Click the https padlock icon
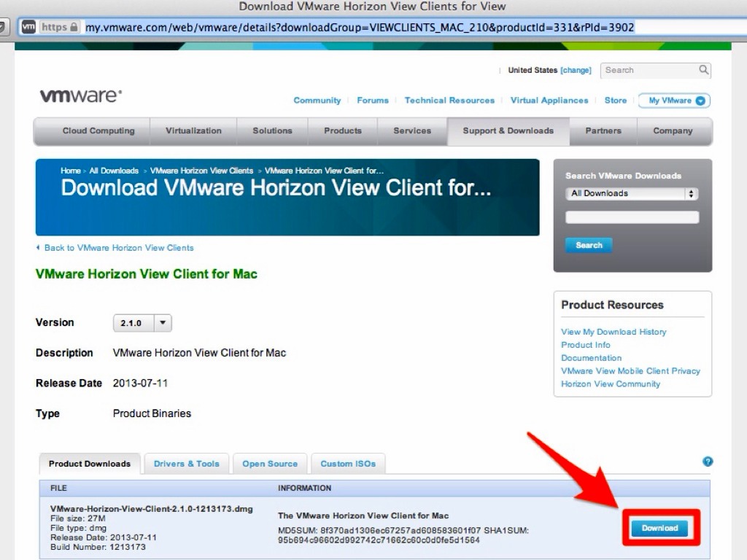747x560 pixels. (x=74, y=27)
